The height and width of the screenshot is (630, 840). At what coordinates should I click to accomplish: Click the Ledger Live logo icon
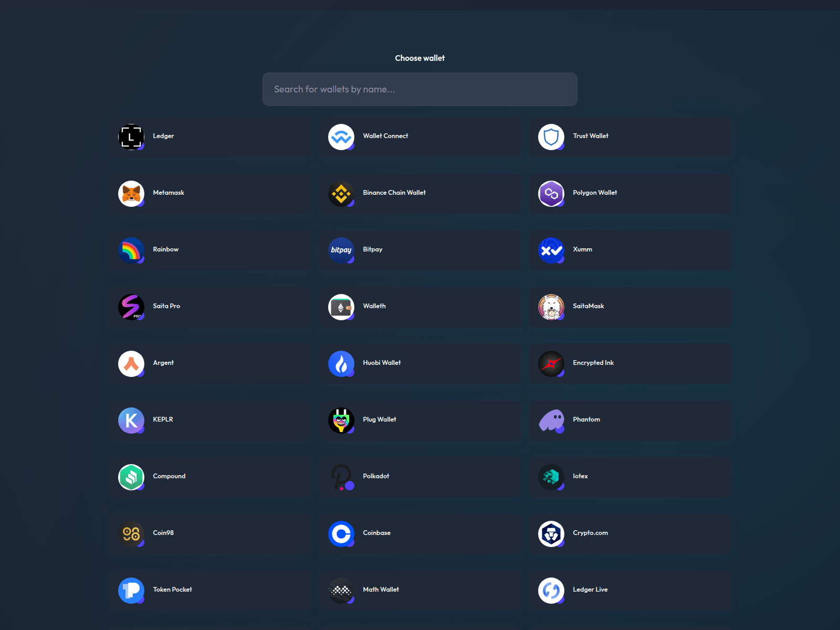point(551,591)
